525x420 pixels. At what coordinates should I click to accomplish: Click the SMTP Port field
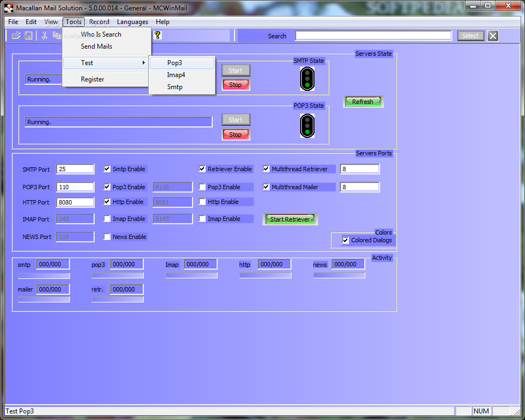pos(75,169)
